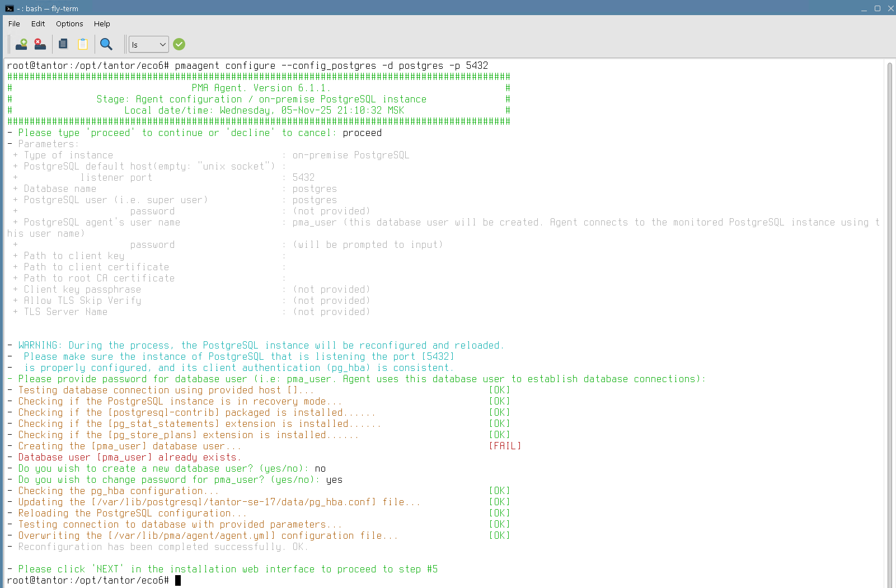Screen dimensions: 896x588
Task: Open the Help menu
Action: pos(102,23)
